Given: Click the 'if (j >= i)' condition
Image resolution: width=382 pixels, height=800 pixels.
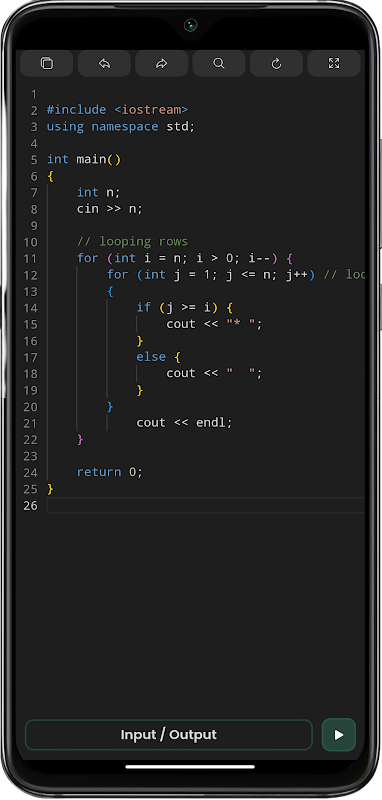Looking at the screenshot, I should pyautogui.click(x=185, y=307).
